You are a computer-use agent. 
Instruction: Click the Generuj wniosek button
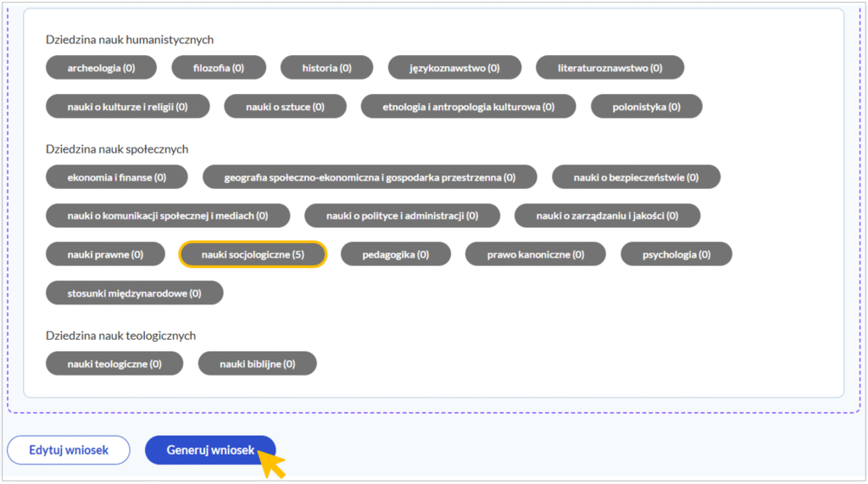[210, 450]
